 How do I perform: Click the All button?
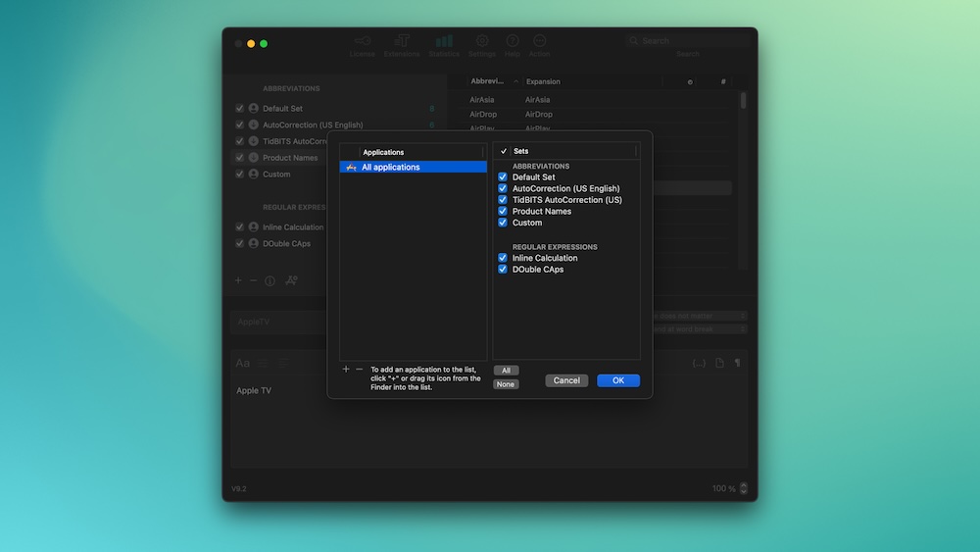[507, 371]
